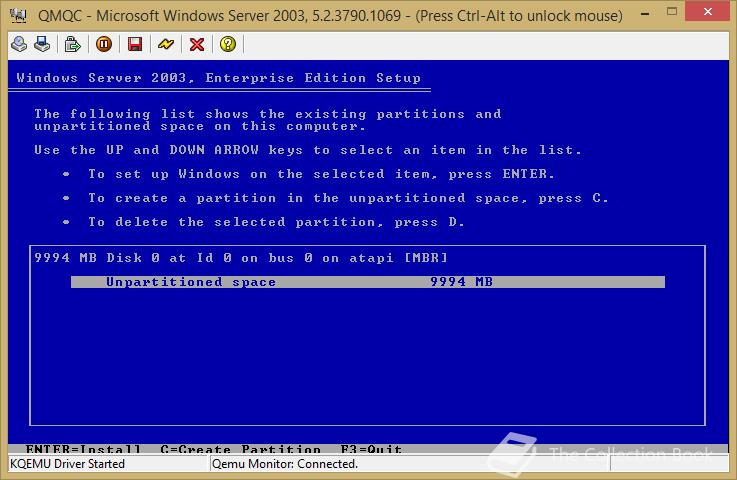Viewport: 737px width, 480px height.
Task: Maximize the QMQC window
Action: pyautogui.click(x=672, y=12)
